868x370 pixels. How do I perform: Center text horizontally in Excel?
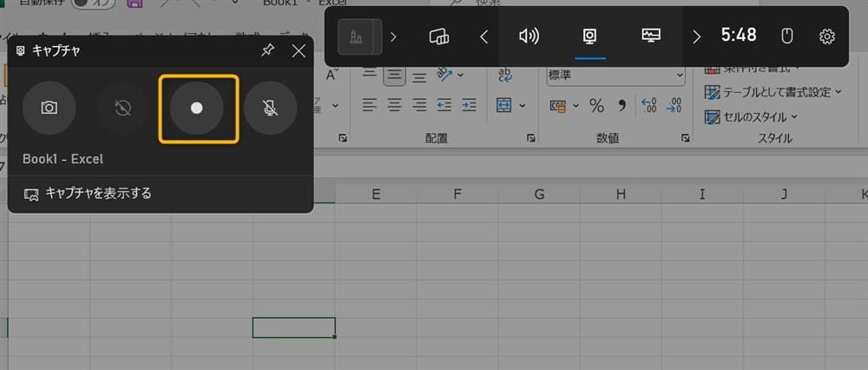click(395, 104)
